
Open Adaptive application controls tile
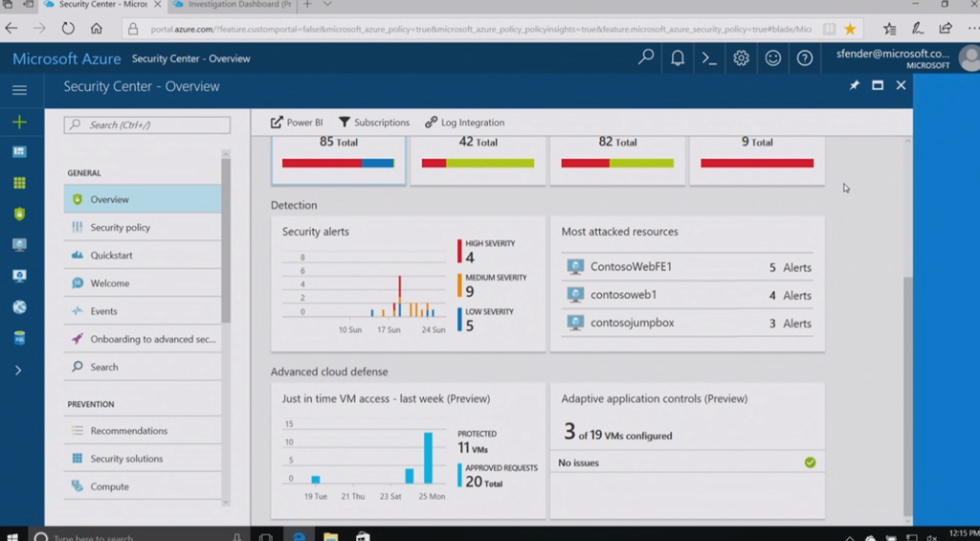(687, 450)
